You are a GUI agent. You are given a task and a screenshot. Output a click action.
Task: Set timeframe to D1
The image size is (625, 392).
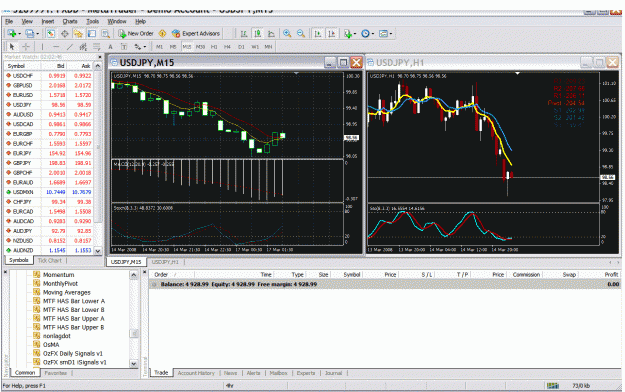pyautogui.click(x=241, y=47)
